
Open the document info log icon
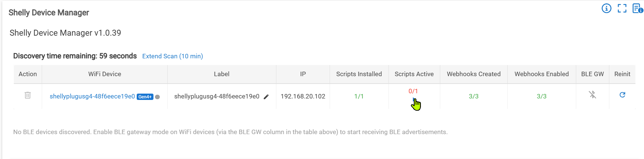(x=637, y=9)
